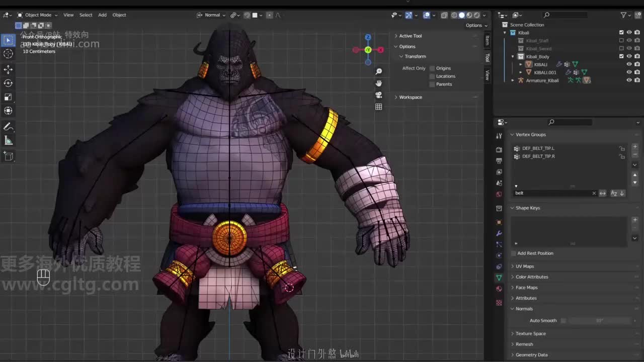Activate the Annotate pencil tool
Viewport: 644px width, 362px height.
8,127
